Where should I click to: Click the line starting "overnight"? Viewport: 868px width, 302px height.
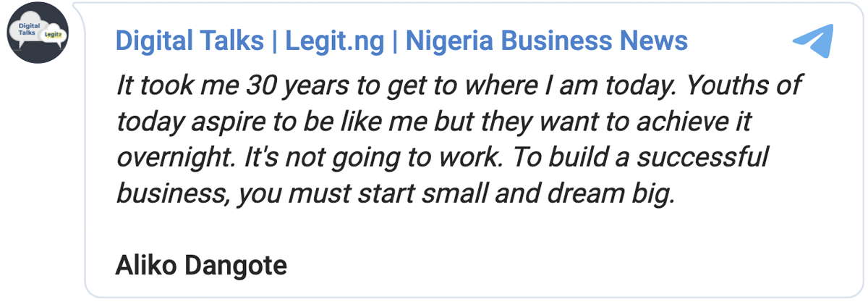(x=441, y=158)
